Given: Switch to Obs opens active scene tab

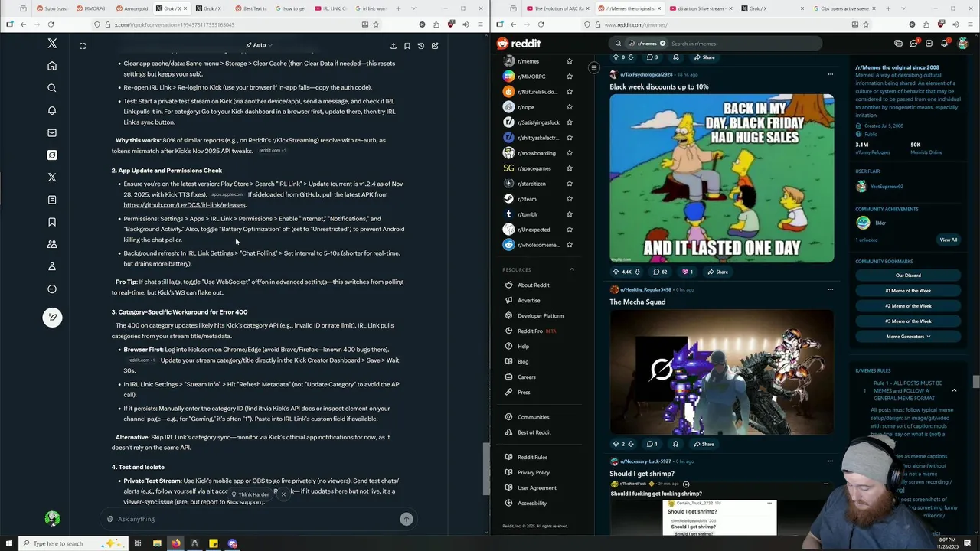Looking at the screenshot, I should (x=846, y=8).
